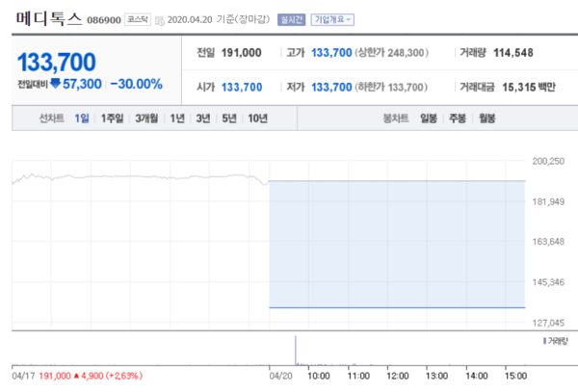Click the 14:00 time axis label

(477, 377)
